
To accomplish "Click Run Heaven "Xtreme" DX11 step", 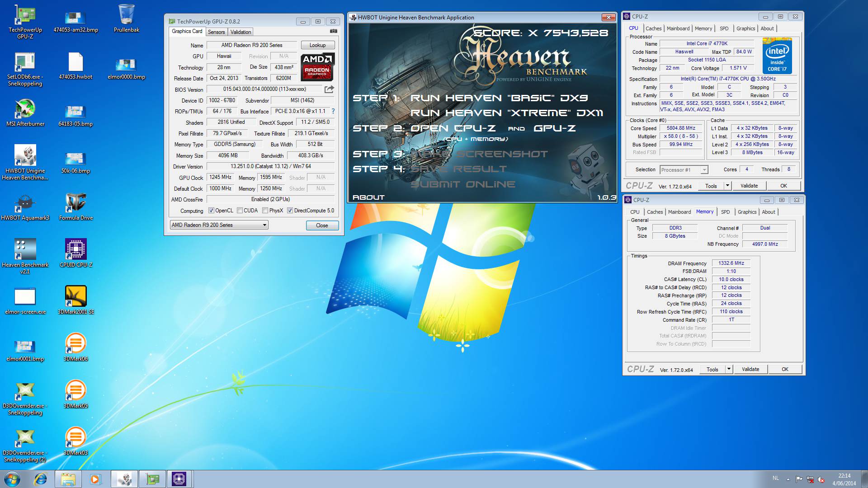I will click(x=506, y=113).
